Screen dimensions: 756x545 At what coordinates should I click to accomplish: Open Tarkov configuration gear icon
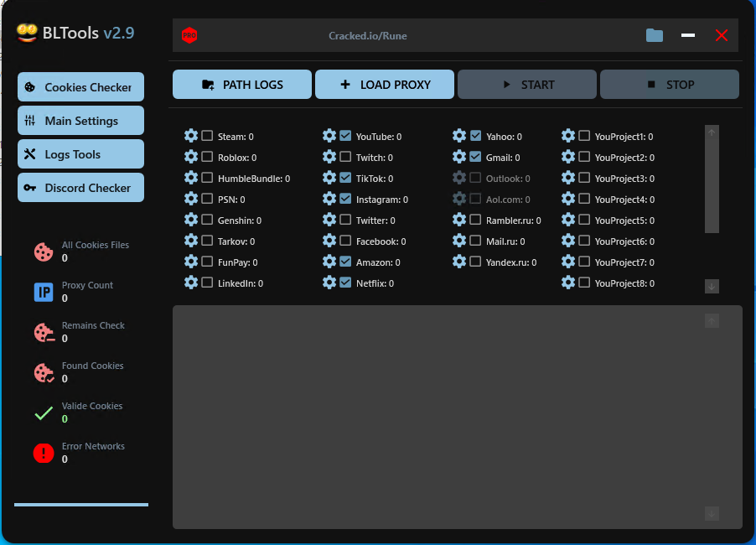point(191,241)
